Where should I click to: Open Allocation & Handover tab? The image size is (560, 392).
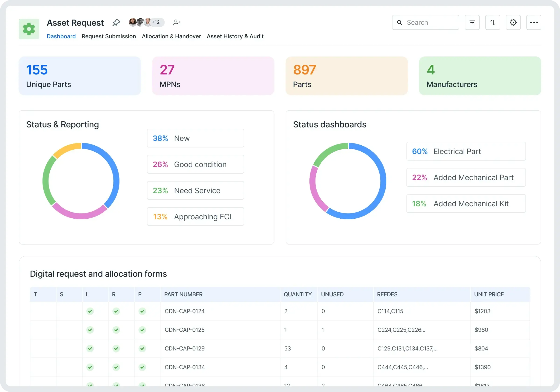171,36
